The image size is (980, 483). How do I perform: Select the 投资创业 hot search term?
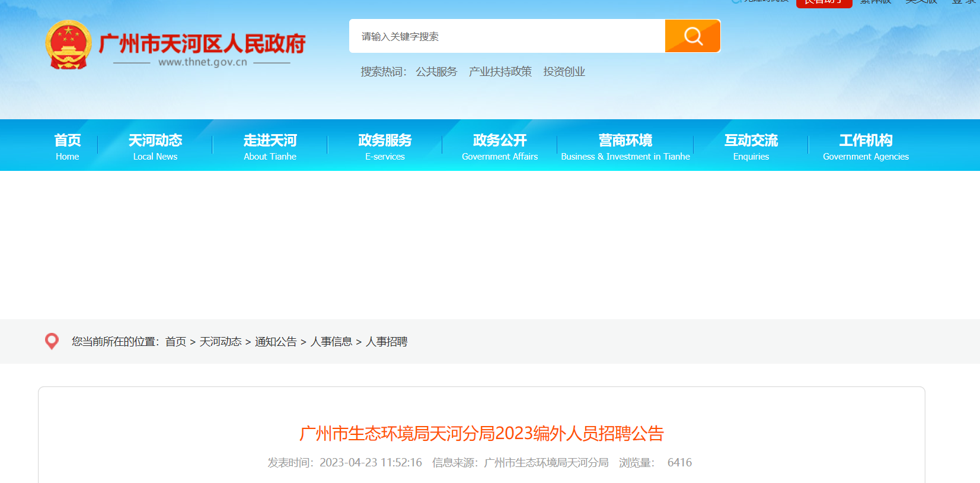[564, 72]
